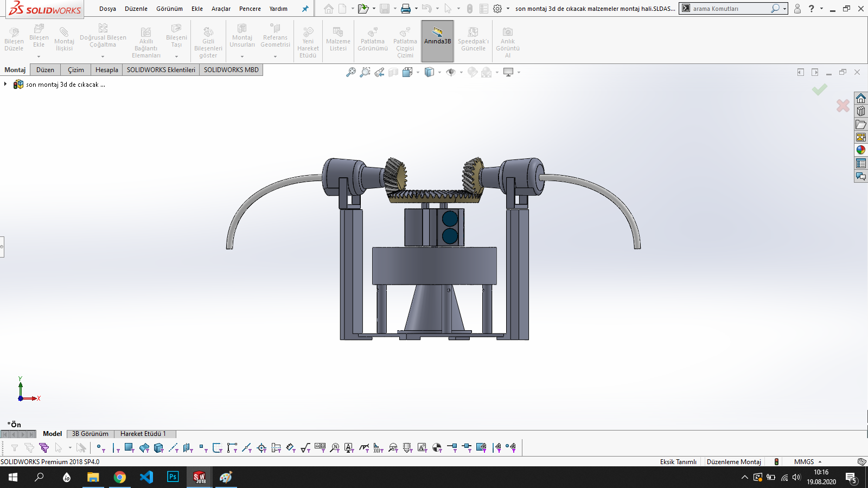Toggle the Filter Sketch Points selection filter

pos(203,448)
